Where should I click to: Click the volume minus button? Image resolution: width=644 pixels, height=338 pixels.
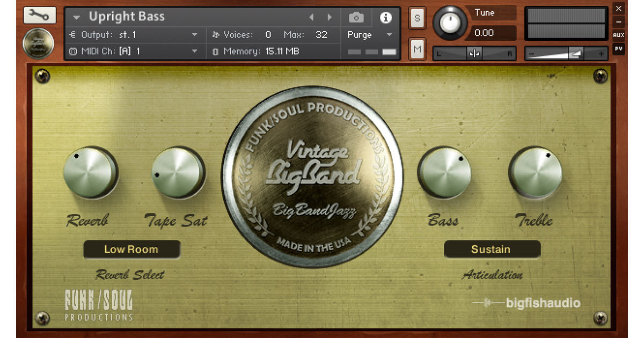pos(532,54)
